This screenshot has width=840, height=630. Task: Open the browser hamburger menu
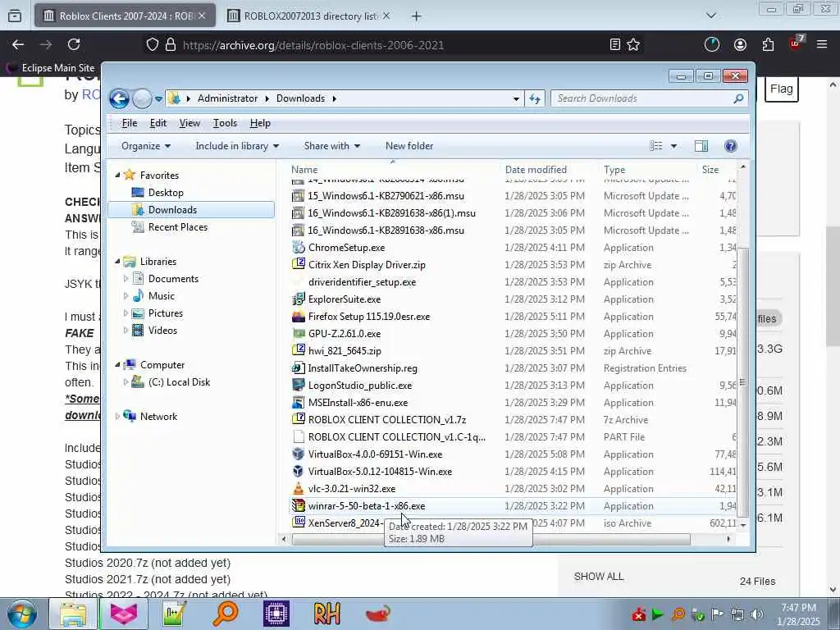click(822, 45)
